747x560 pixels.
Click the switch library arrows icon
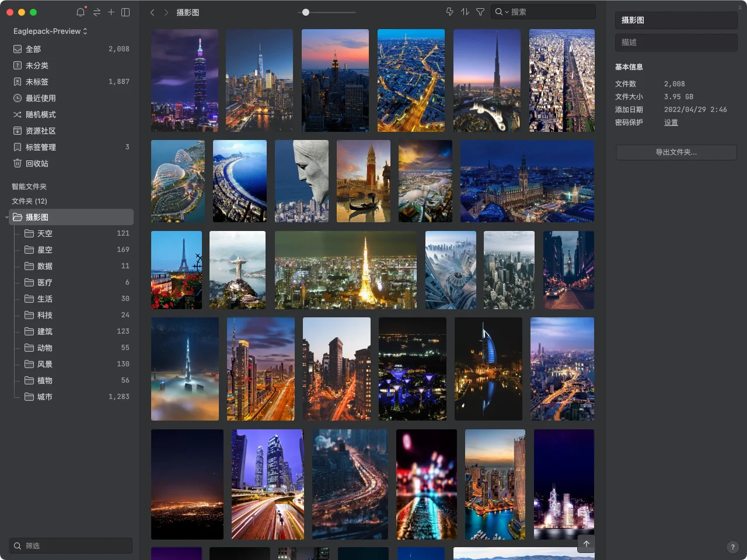coord(97,12)
